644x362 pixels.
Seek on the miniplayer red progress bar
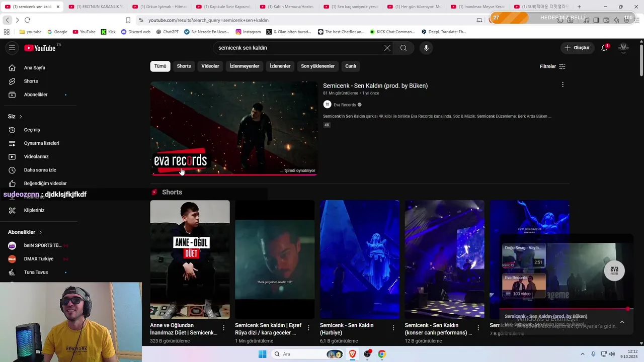click(567, 309)
